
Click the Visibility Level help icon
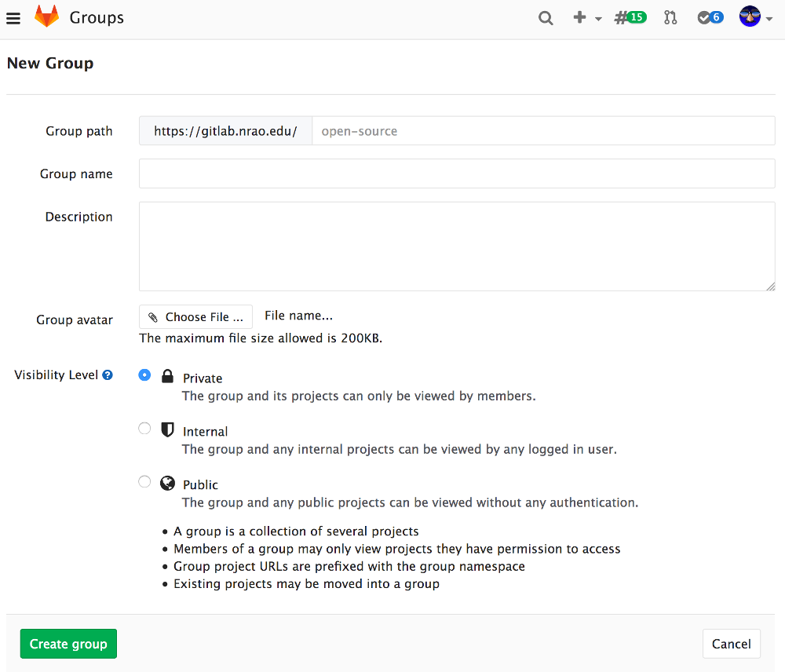108,375
